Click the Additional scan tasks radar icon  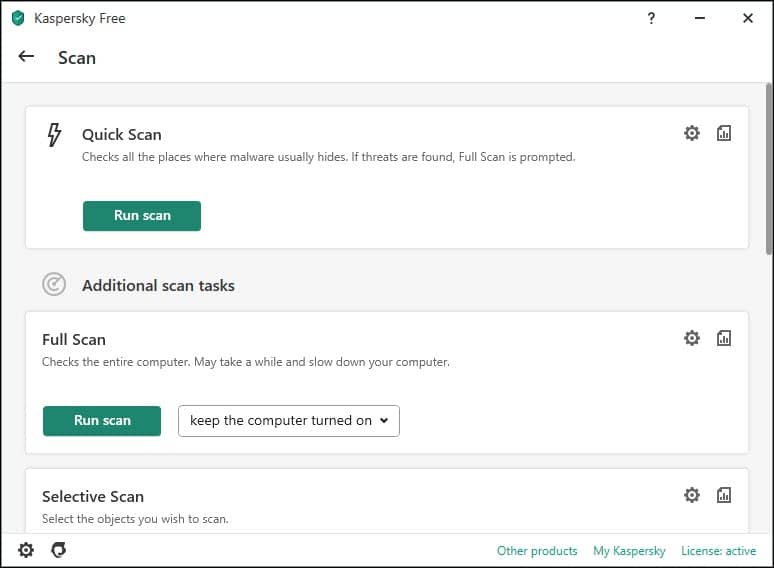pos(54,284)
